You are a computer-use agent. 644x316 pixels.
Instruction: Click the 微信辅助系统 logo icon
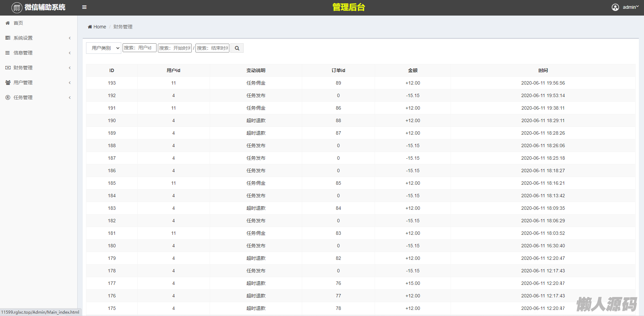(17, 7)
